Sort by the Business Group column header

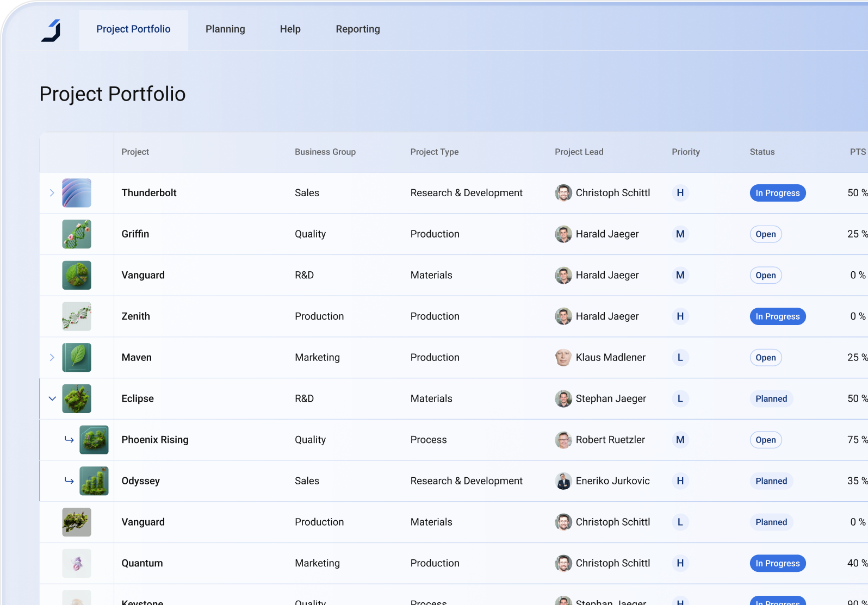325,152
